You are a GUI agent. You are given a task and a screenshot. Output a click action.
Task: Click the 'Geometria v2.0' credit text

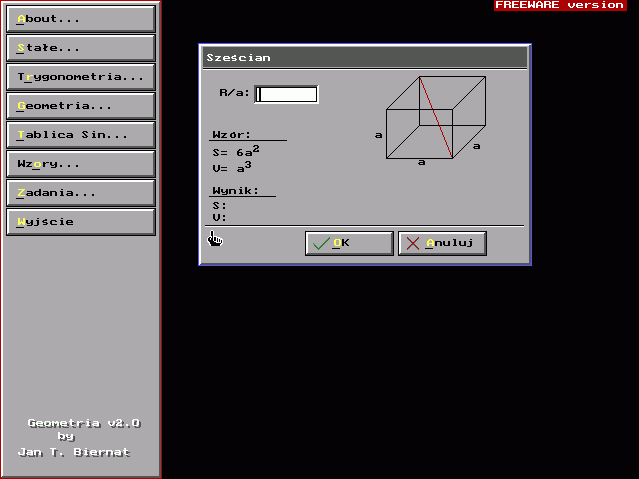[84, 423]
